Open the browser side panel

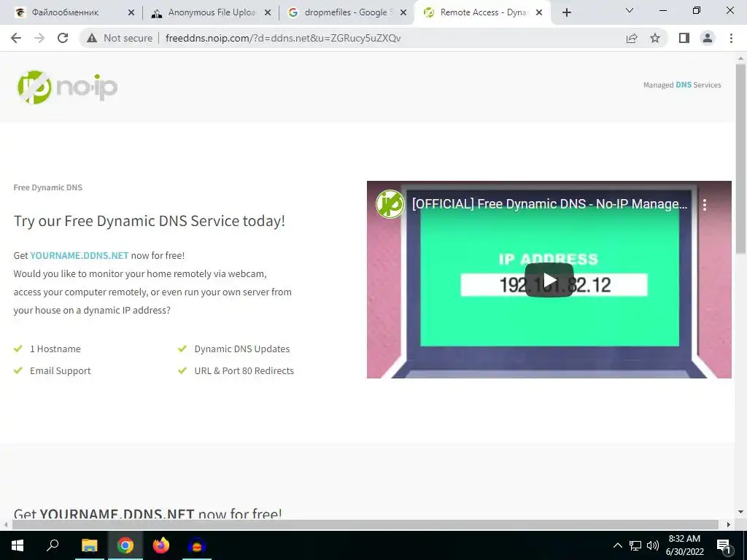pos(684,38)
